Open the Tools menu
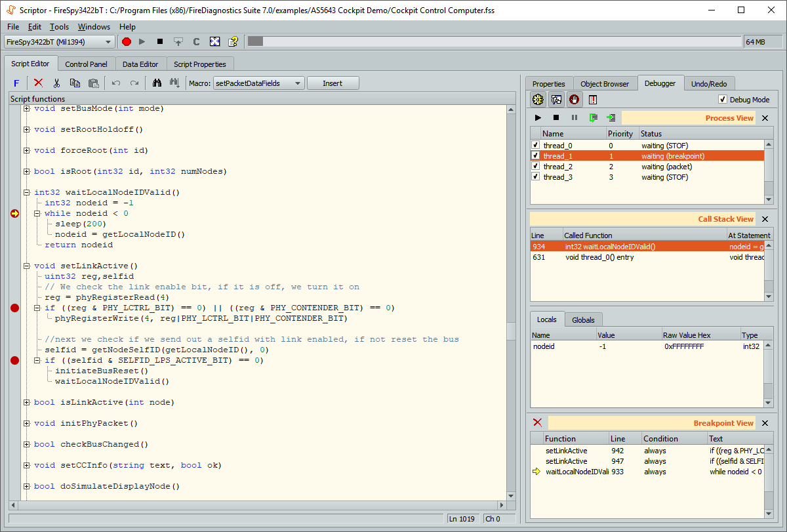787x532 pixels. click(59, 27)
